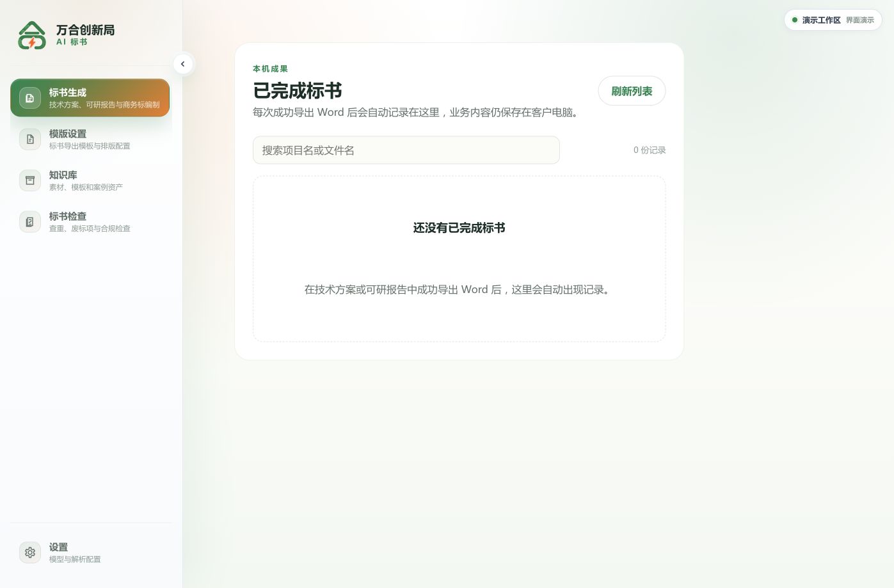Open the 标书生成 menu item
This screenshot has width=894, height=588.
90,98
